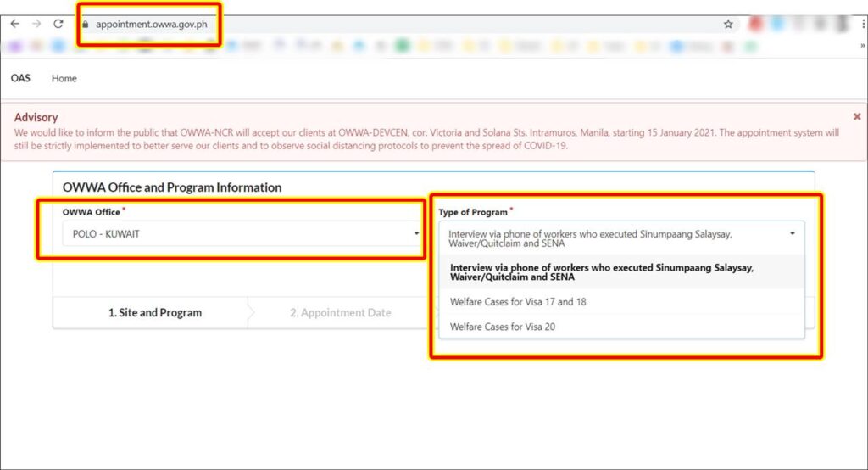Open the Home link in navbar
The image size is (868, 470).
point(64,78)
